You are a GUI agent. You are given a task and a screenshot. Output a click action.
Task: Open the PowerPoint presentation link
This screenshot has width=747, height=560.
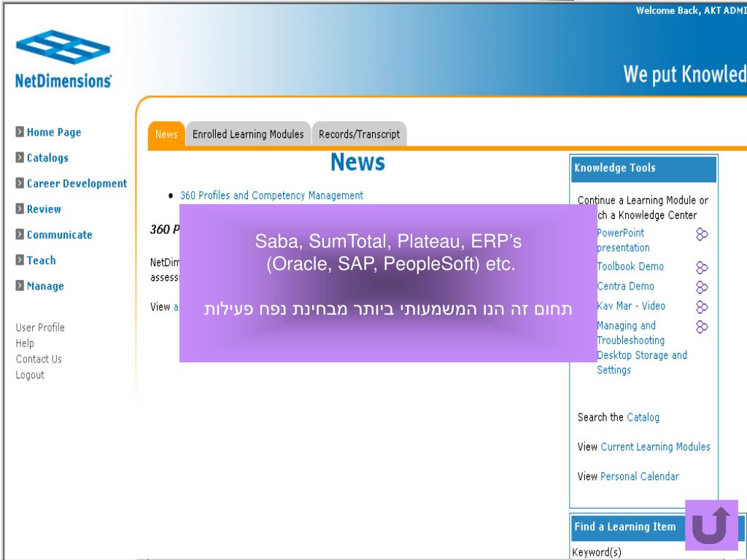[x=623, y=241]
